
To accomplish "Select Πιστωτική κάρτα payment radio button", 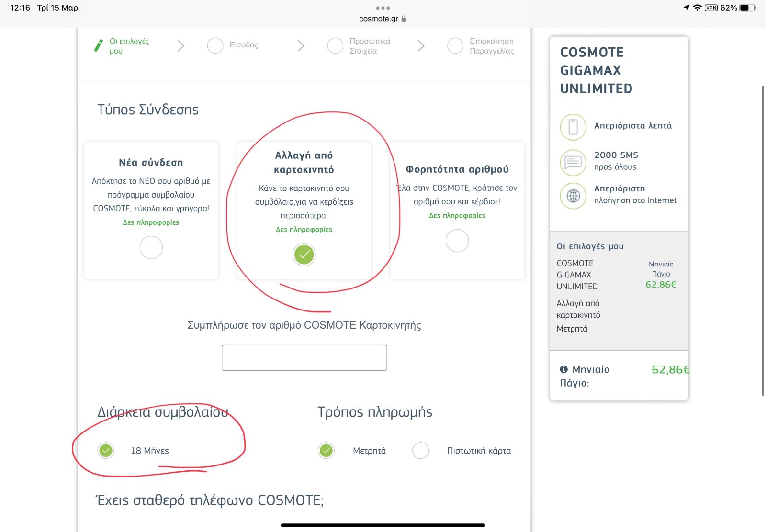I will tap(420, 451).
